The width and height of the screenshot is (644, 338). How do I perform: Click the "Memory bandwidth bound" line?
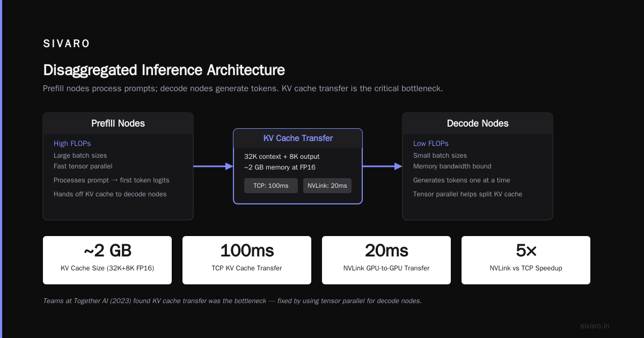click(x=452, y=166)
